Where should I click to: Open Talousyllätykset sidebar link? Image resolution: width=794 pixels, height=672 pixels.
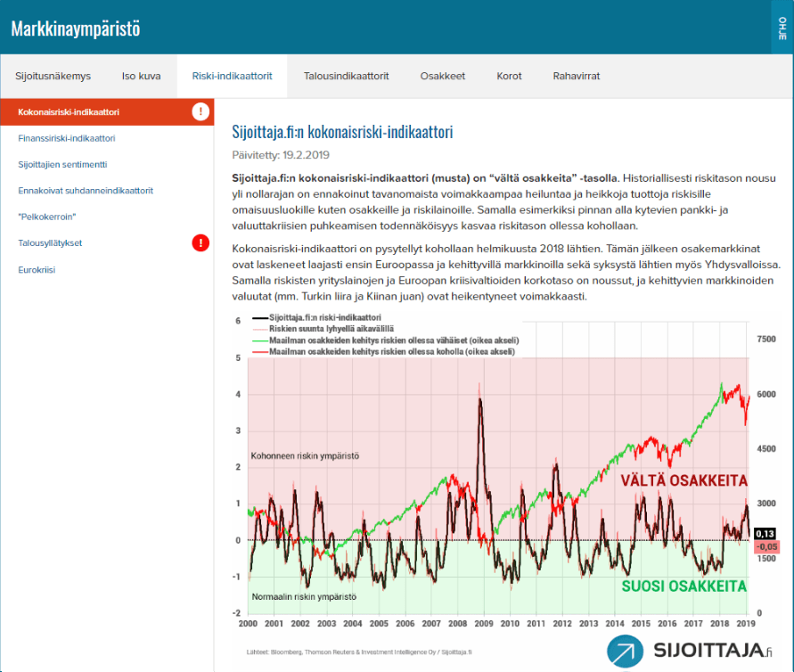(x=50, y=243)
